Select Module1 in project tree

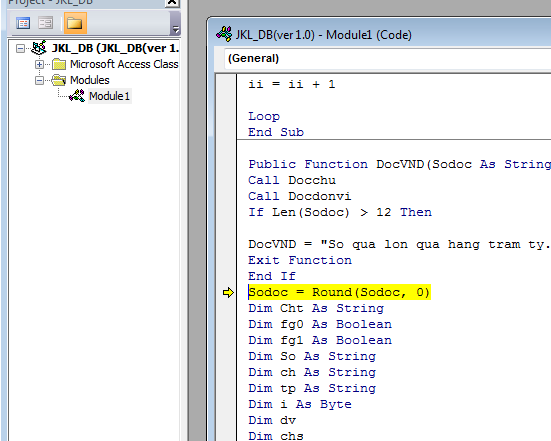(109, 96)
